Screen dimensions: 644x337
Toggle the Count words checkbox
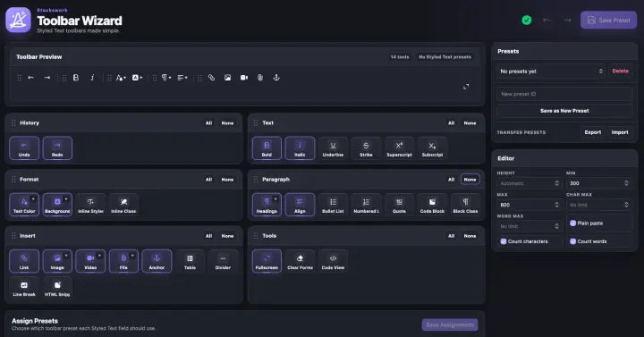(573, 241)
